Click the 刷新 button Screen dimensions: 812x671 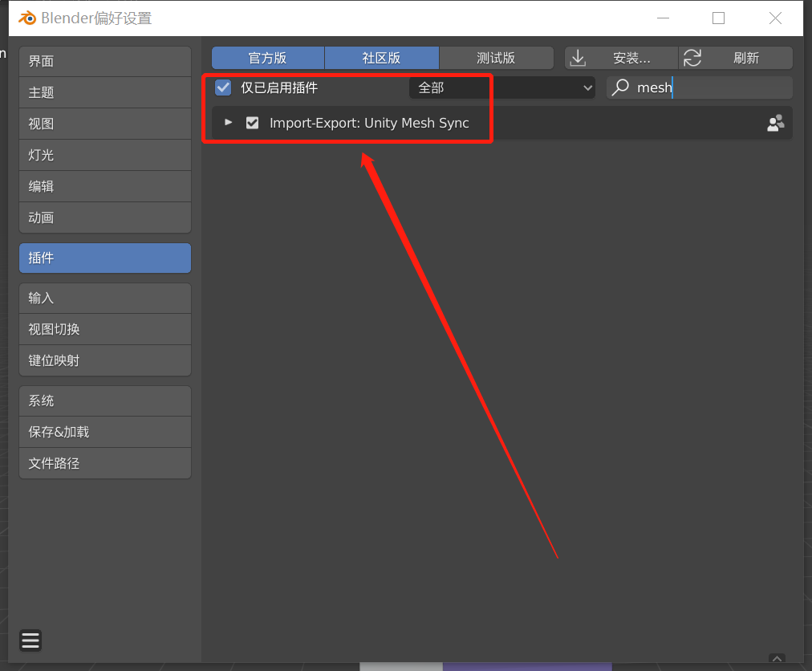coord(746,57)
